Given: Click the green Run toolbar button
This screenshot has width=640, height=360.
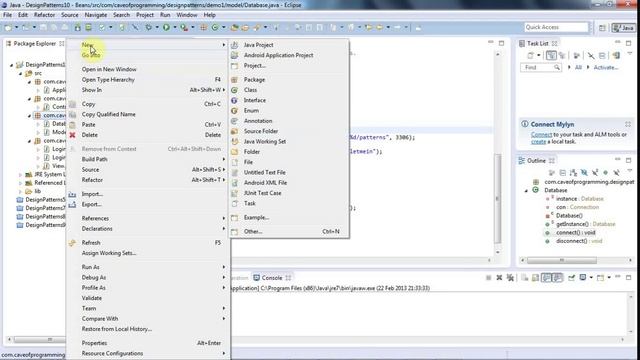Looking at the screenshot, I should (x=166, y=27).
